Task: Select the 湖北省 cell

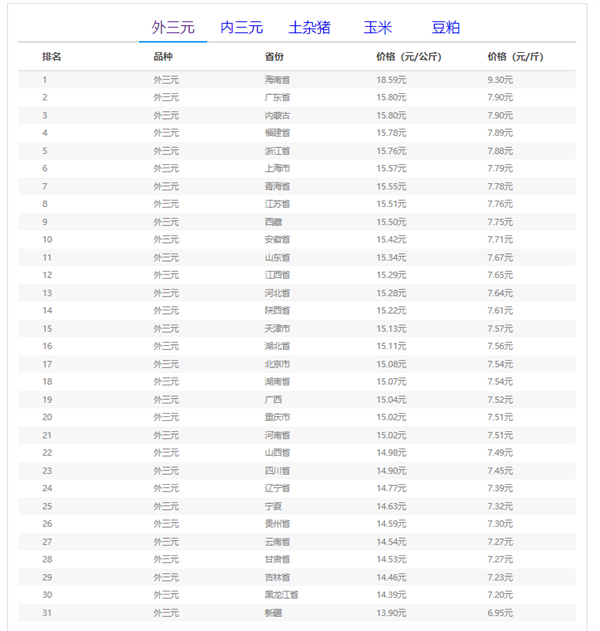Action: [277, 346]
